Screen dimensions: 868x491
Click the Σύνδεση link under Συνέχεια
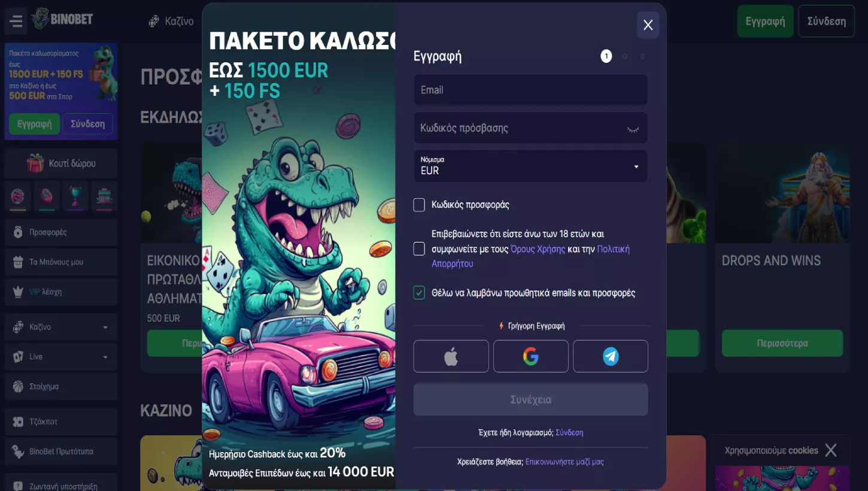[569, 432]
